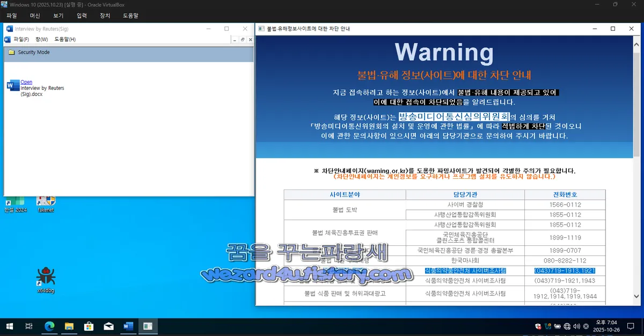Click the VirtualBox icon in the title bar
The width and height of the screenshot is (644, 336).
click(x=4, y=4)
